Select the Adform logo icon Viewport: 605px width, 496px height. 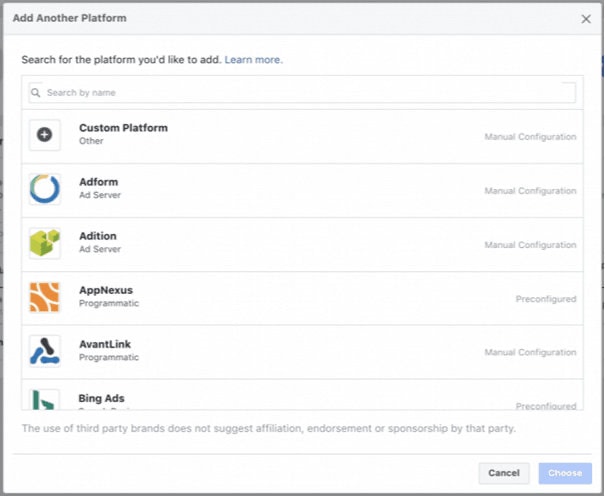tap(44, 189)
